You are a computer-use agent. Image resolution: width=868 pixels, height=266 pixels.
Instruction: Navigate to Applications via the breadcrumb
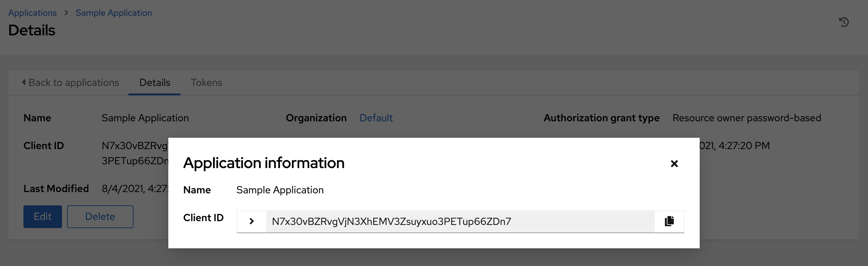(32, 12)
